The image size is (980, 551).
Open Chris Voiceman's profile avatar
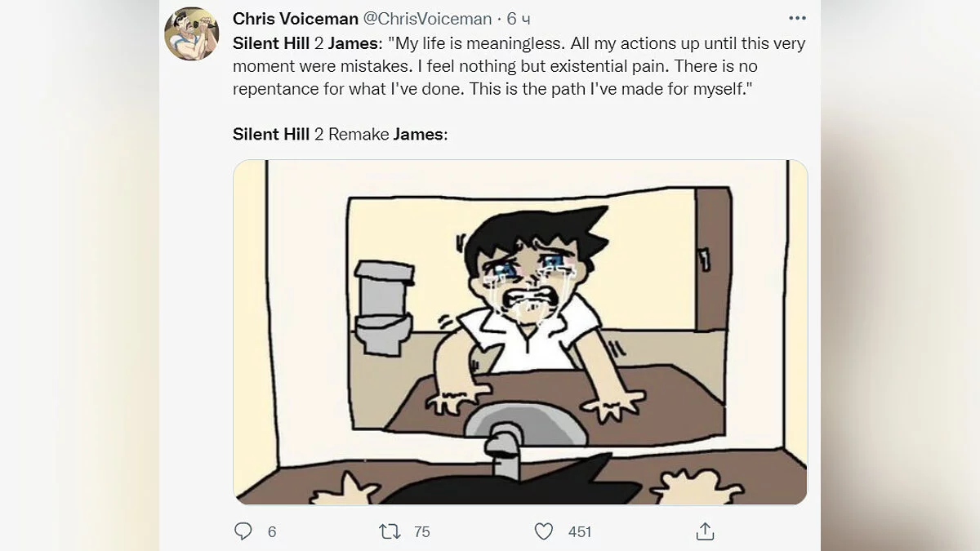pos(191,34)
